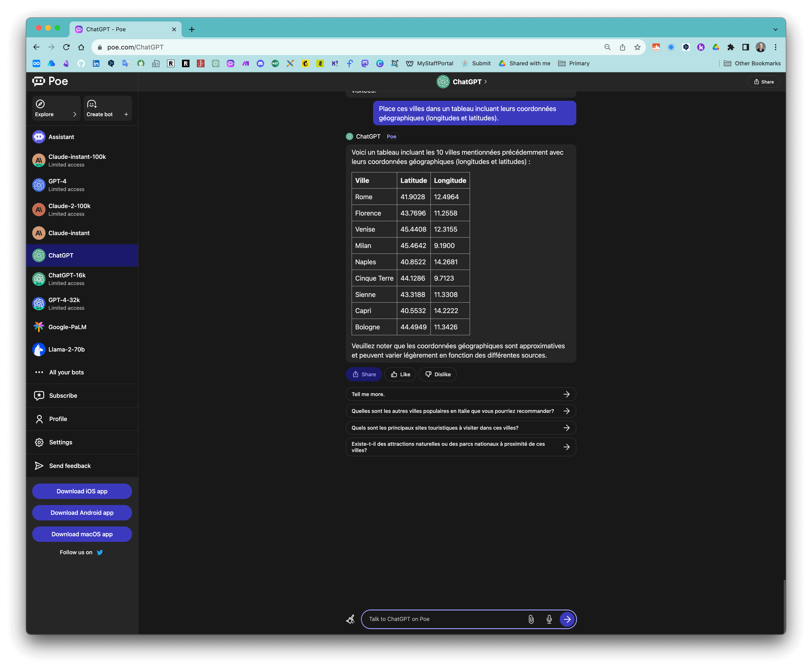Open Llama-2-70b bot chat

[82, 349]
